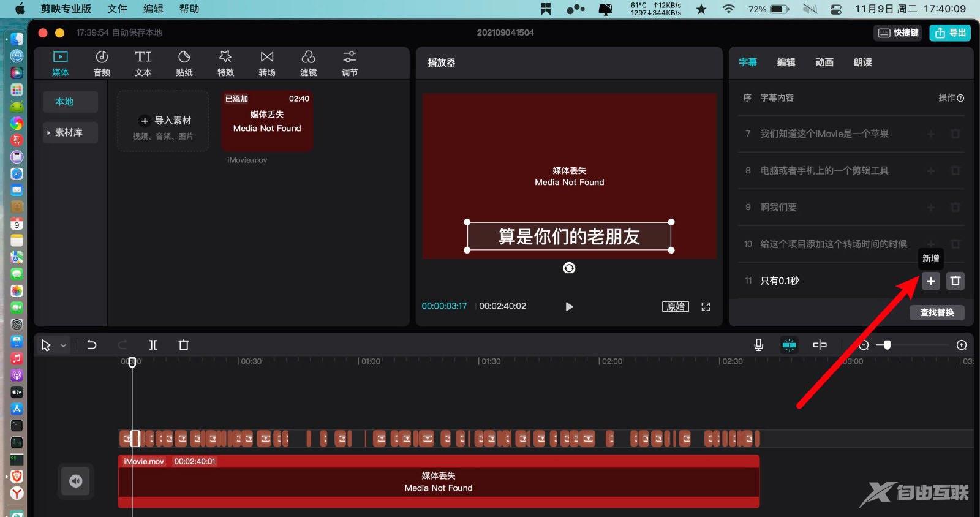Open the 剪映专业版 application menu
The height and width of the screenshot is (517, 980).
coord(66,9)
